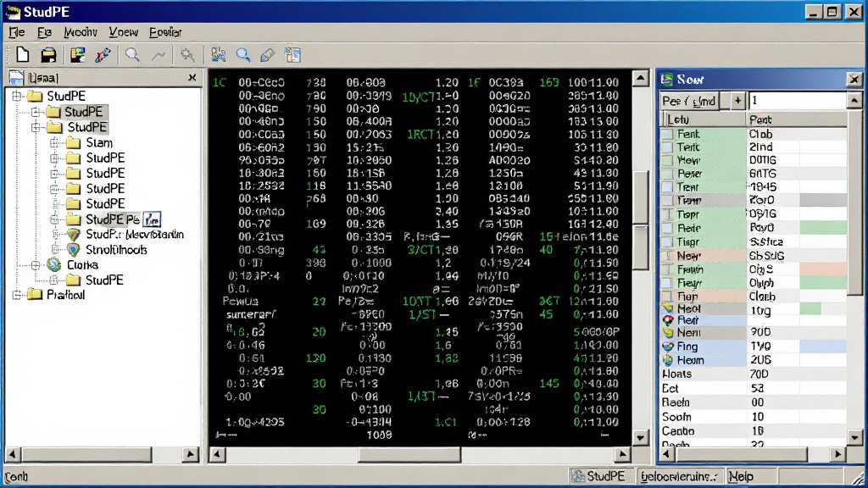Expand the Stnolfinools node

pos(54,250)
